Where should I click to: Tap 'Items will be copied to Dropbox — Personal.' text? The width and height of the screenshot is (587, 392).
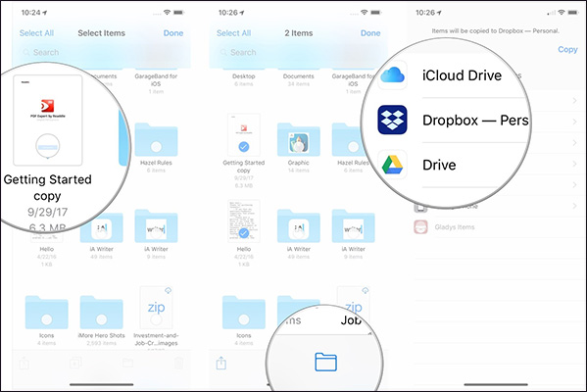click(x=496, y=30)
